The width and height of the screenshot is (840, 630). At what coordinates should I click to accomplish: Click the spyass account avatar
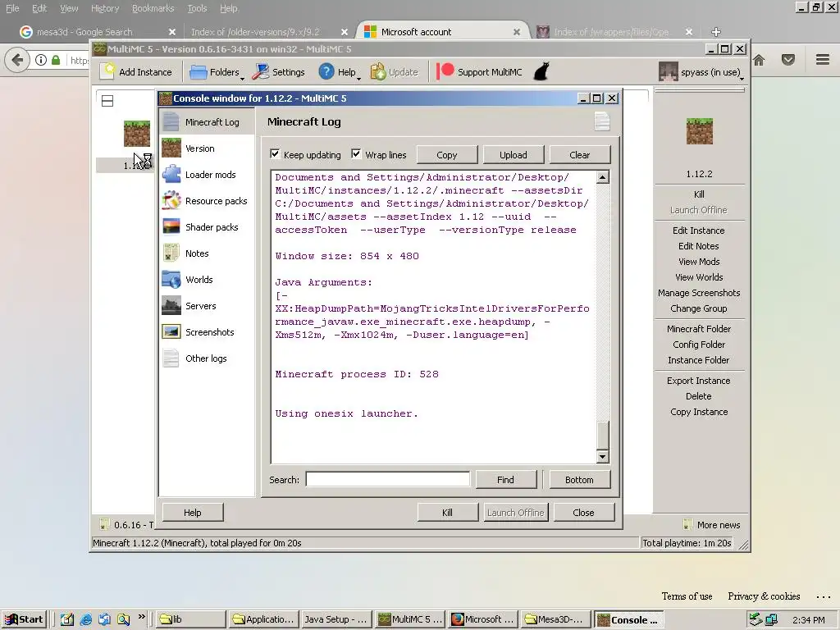pyautogui.click(x=668, y=71)
